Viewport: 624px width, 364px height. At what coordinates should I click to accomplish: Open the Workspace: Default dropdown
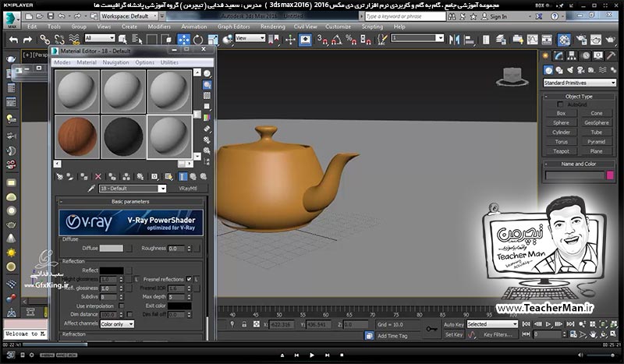[128, 16]
